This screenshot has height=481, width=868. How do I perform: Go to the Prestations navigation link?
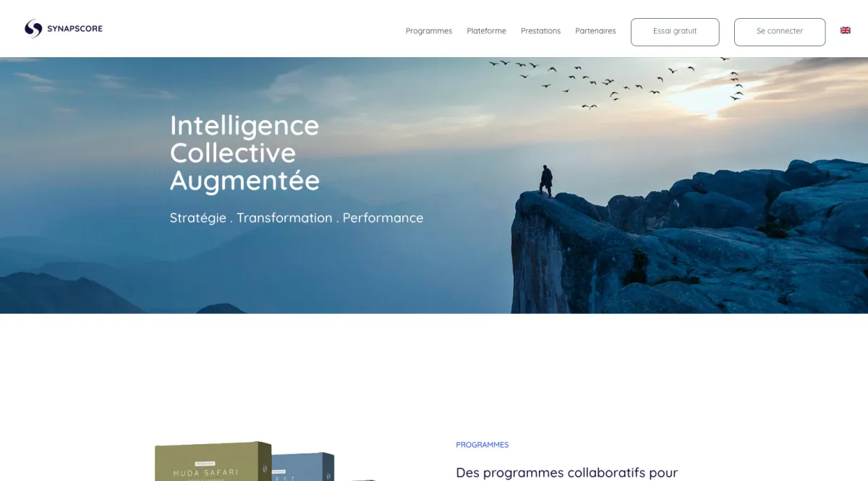(541, 31)
